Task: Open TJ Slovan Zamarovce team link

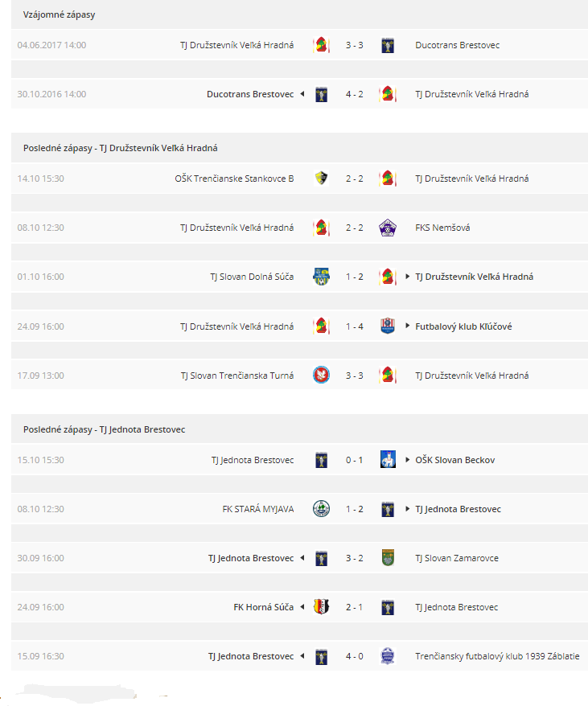Action: pos(457,558)
